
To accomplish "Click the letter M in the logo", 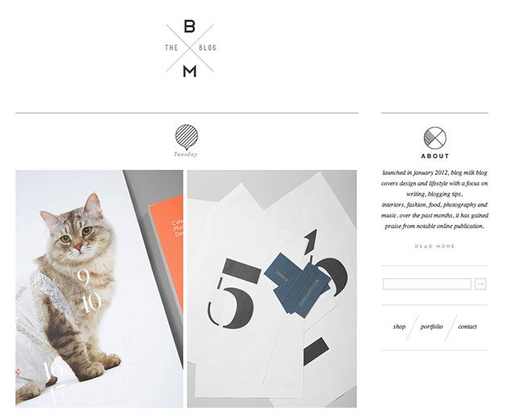I will (x=189, y=71).
